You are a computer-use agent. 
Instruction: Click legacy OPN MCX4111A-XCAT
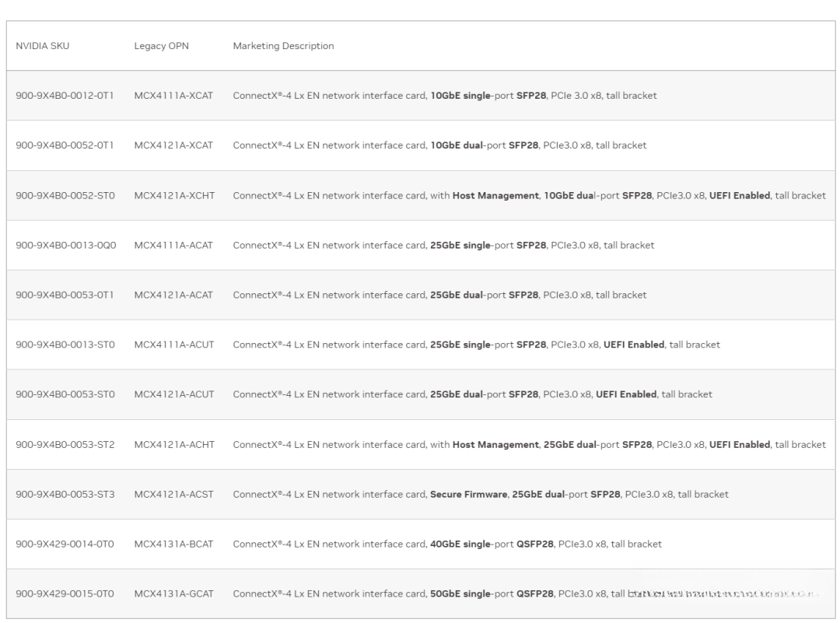coord(173,96)
